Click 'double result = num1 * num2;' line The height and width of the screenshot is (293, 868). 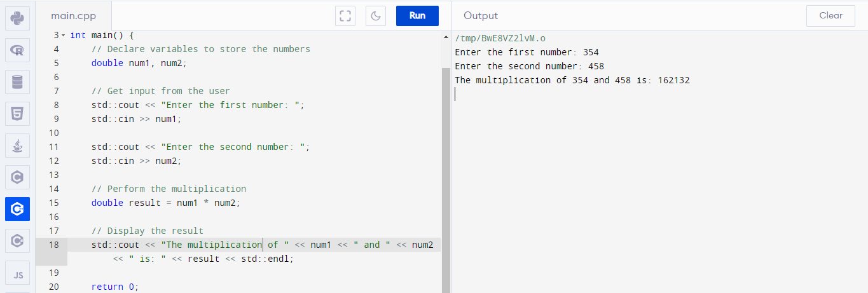(166, 203)
